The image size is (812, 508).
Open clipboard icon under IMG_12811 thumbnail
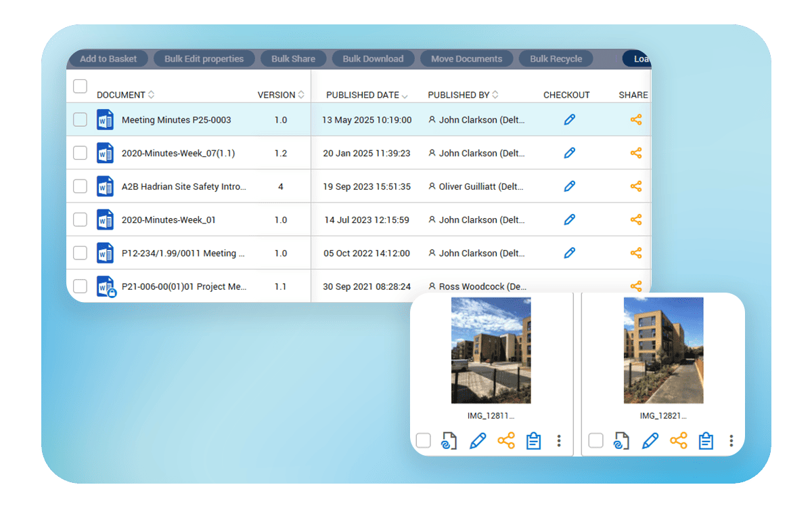[x=533, y=441]
